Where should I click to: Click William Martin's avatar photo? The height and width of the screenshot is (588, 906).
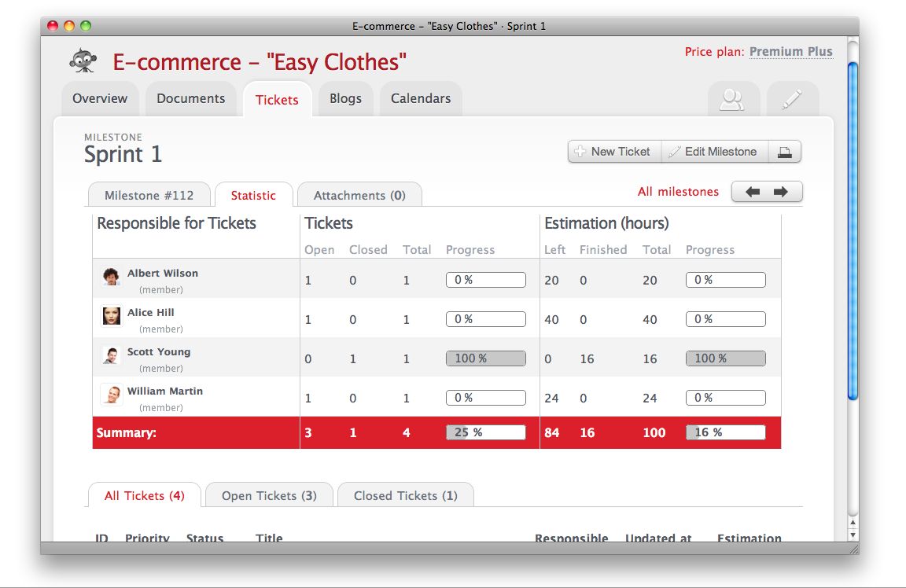point(111,394)
